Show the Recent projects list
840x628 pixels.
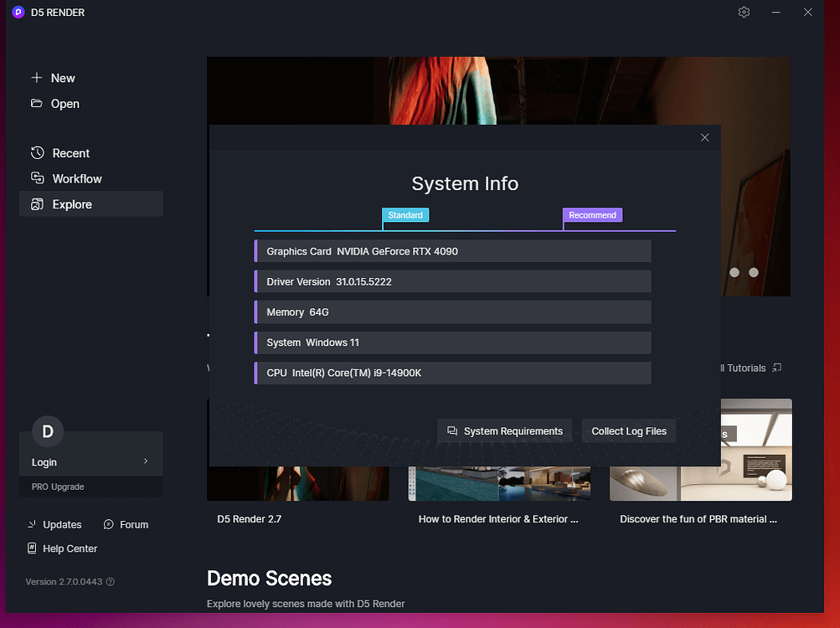60,153
